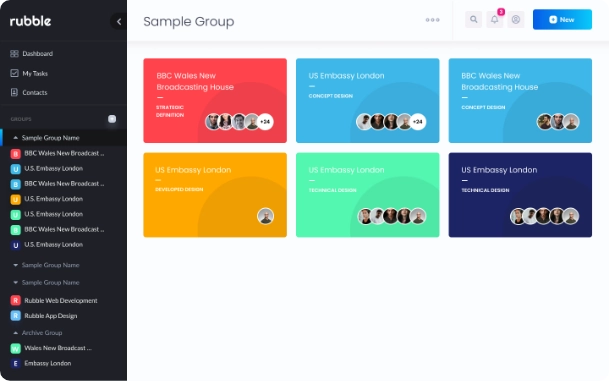Open orange US Embassy Developed Design card
609x381 pixels.
(215, 195)
